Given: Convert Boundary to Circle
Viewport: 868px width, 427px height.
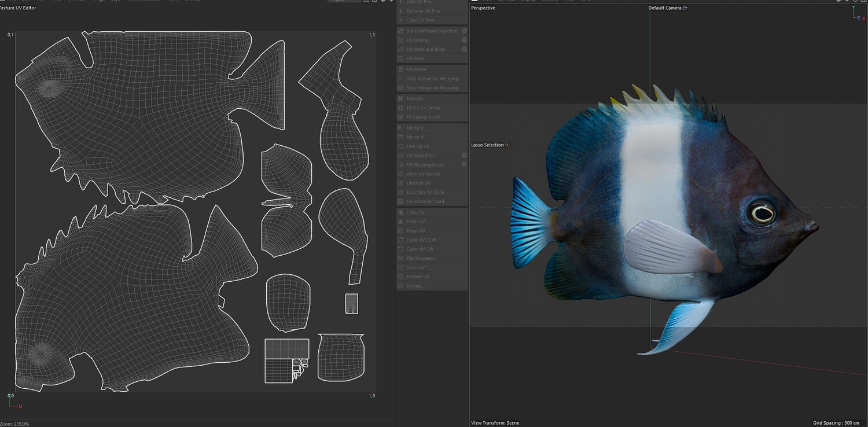Looking at the screenshot, I should click(432, 192).
